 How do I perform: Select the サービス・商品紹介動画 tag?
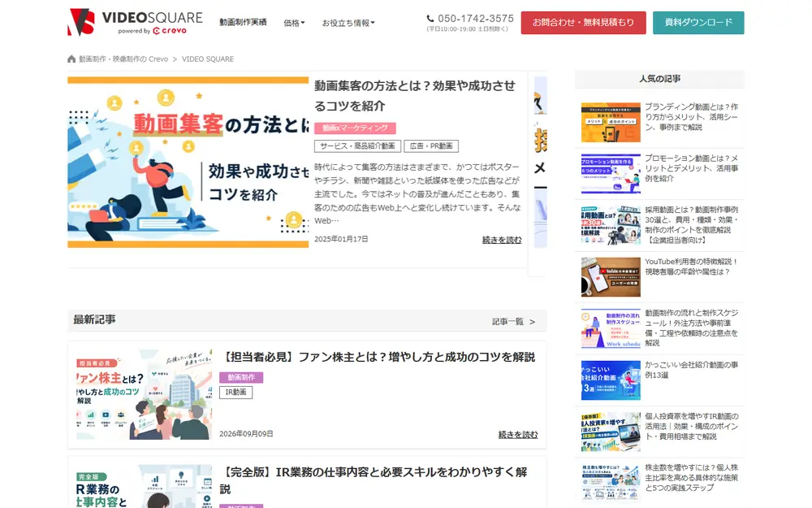point(357,146)
